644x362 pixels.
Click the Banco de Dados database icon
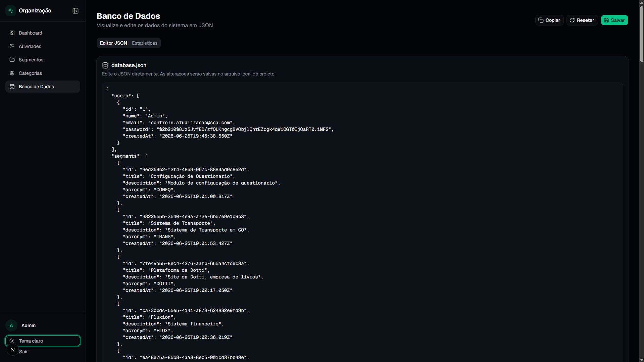[x=12, y=87]
